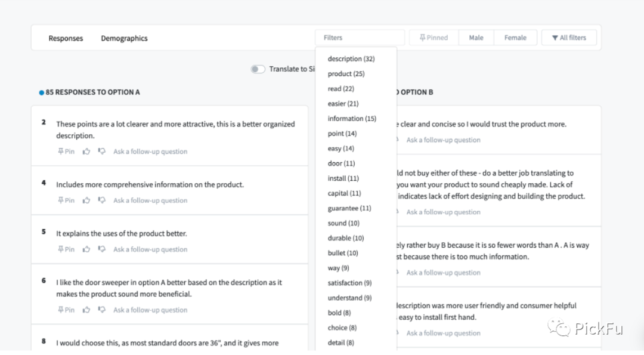
Task: Thumbs down response 6
Action: click(101, 310)
